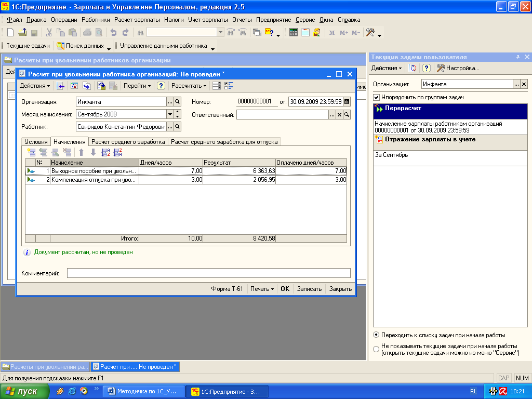532x399 pixels.
Task: Select Переходить к списку задач при начале работы
Action: click(376, 335)
